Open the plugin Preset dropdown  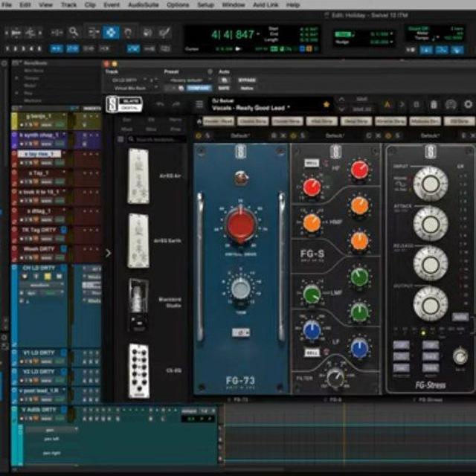point(190,80)
